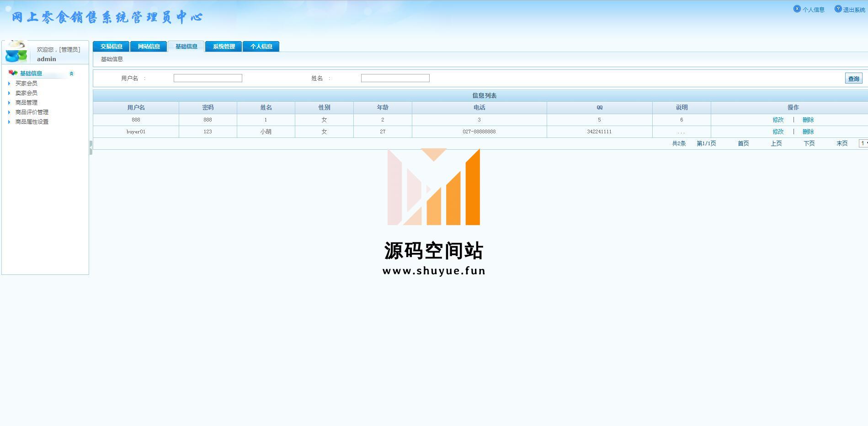Open the 系统管理 tab
The height and width of the screenshot is (426, 868).
click(224, 47)
